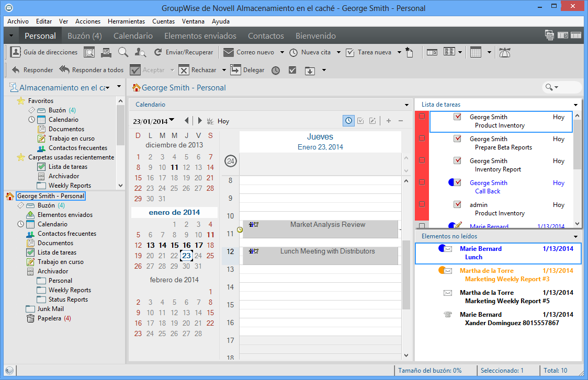Create a task with Tarea nueva

pos(369,52)
